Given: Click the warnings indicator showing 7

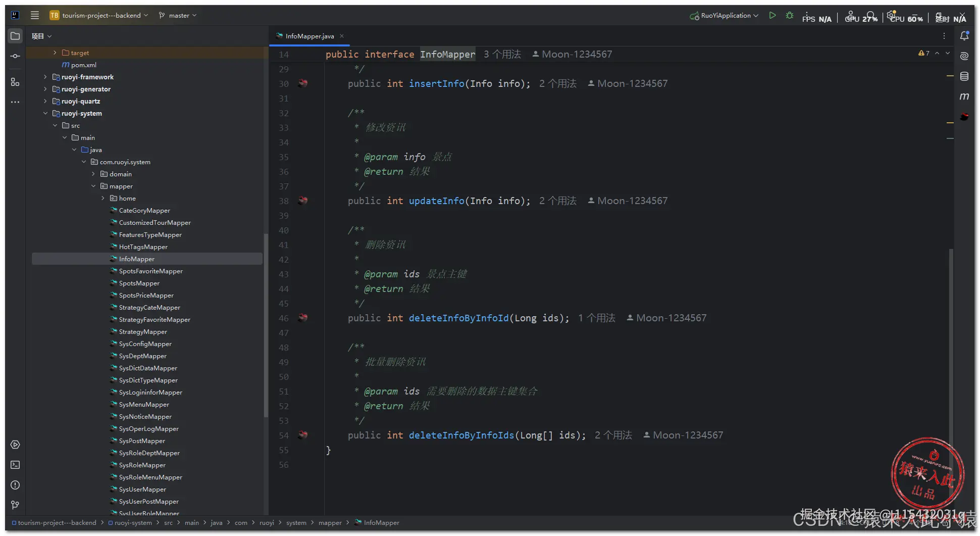Looking at the screenshot, I should (924, 53).
